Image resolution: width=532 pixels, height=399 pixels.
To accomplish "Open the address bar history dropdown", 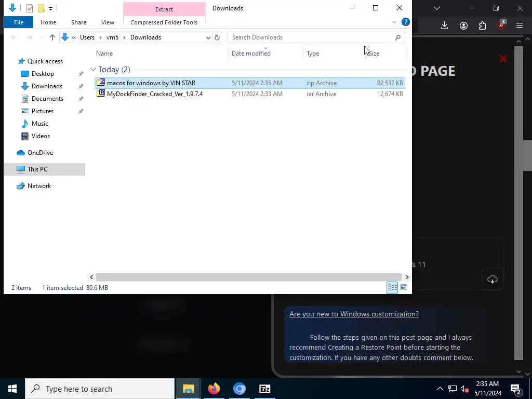I will [208, 37].
